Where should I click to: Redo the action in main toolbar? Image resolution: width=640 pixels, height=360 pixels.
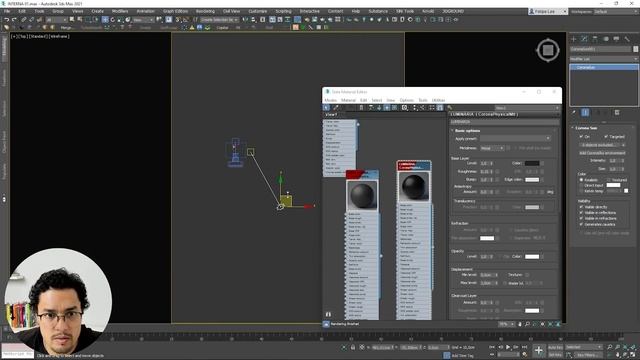(14, 20)
